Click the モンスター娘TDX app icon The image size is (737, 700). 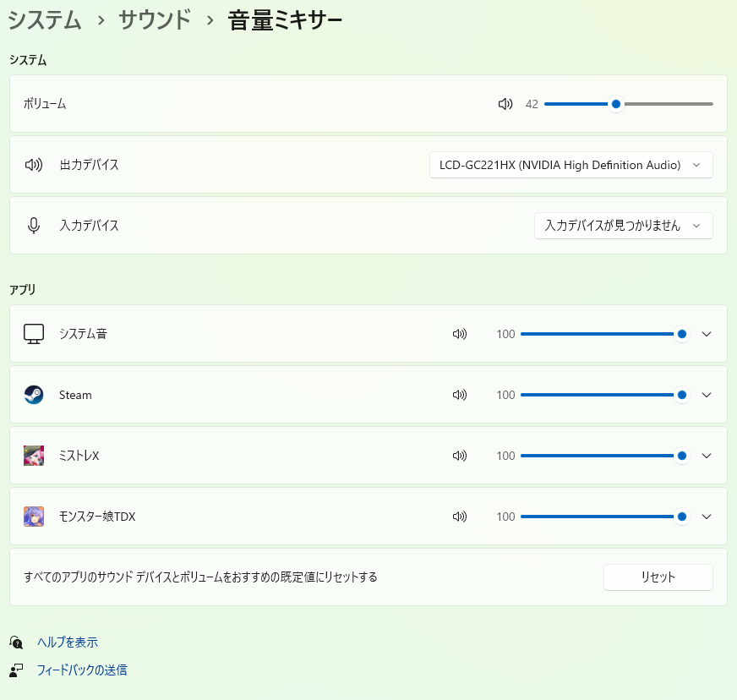(34, 517)
